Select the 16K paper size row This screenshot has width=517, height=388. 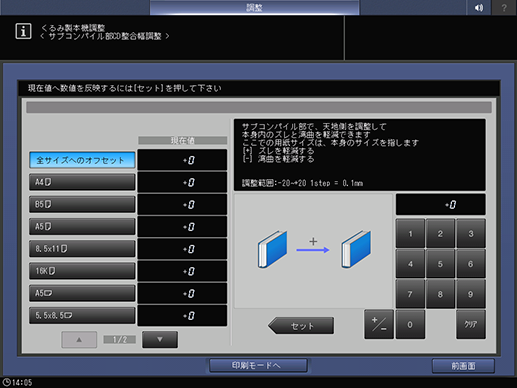[x=82, y=271]
